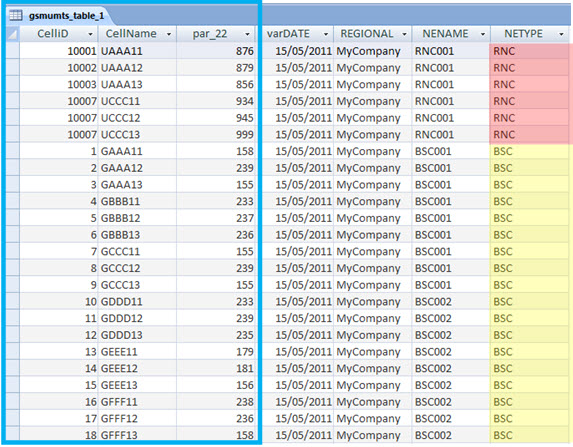This screenshot has height=447, width=573.
Task: Select the red RNC cell in first row
Action: click(529, 51)
